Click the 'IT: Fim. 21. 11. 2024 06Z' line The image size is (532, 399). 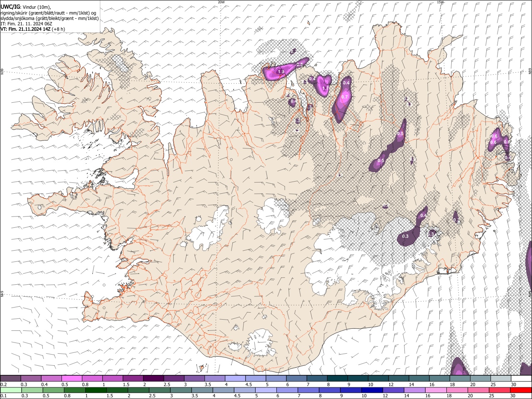coord(26,24)
